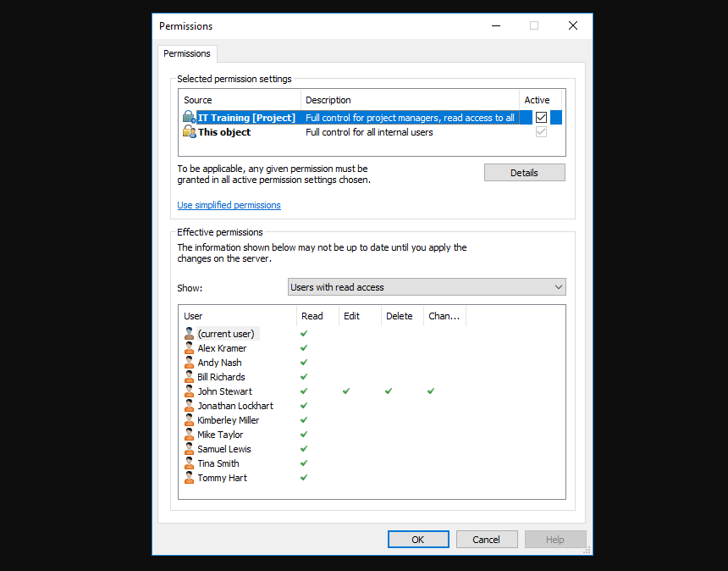Click the Use simplified permissions link

pos(229,204)
